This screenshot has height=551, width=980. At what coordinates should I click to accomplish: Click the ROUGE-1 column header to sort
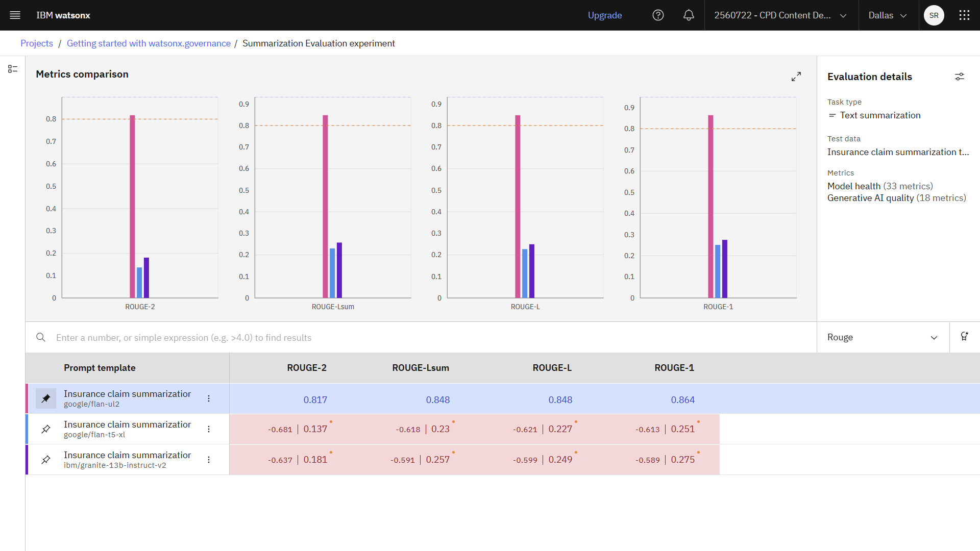click(674, 367)
